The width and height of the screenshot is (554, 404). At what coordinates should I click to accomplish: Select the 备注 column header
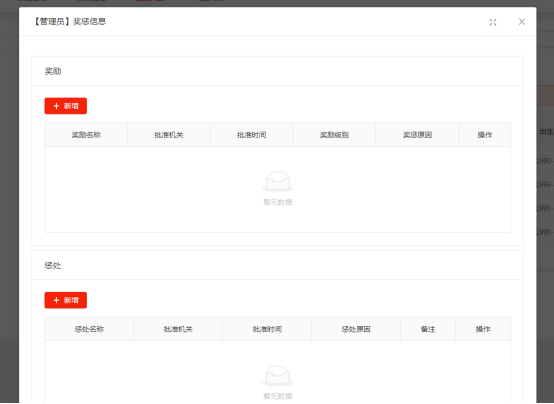tap(428, 329)
